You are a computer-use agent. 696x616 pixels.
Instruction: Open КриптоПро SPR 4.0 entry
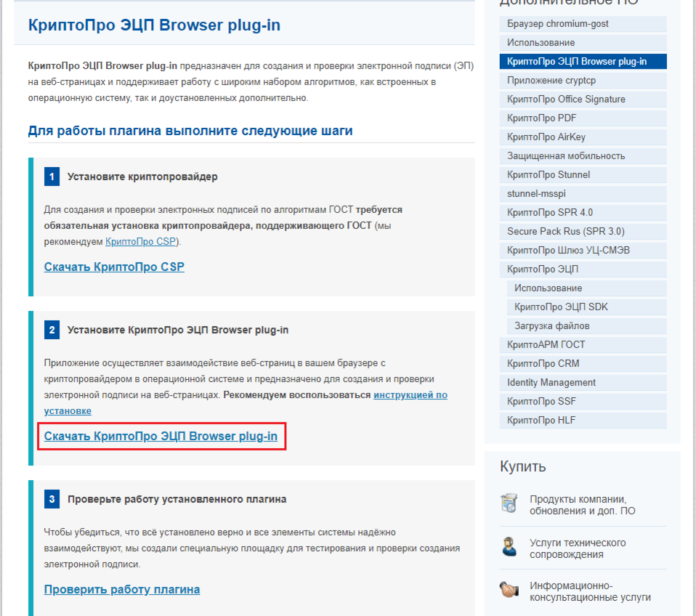pos(583,213)
